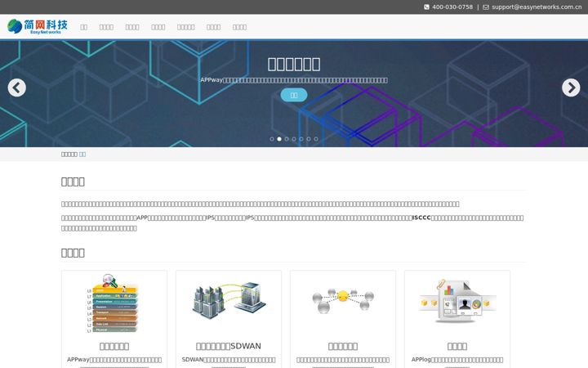
Task: Click support@easynetworks.com.cn email address
Action: 537,7
